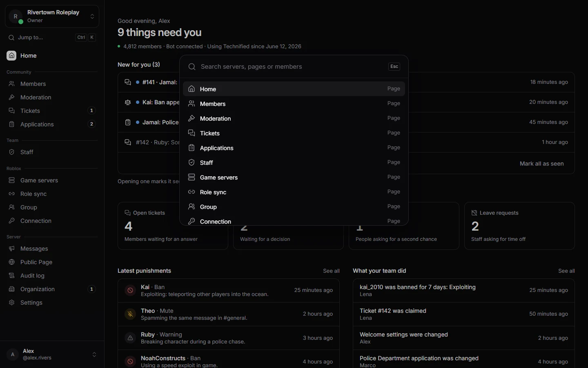Select Applications in the command palette
588x368 pixels.
click(294, 148)
